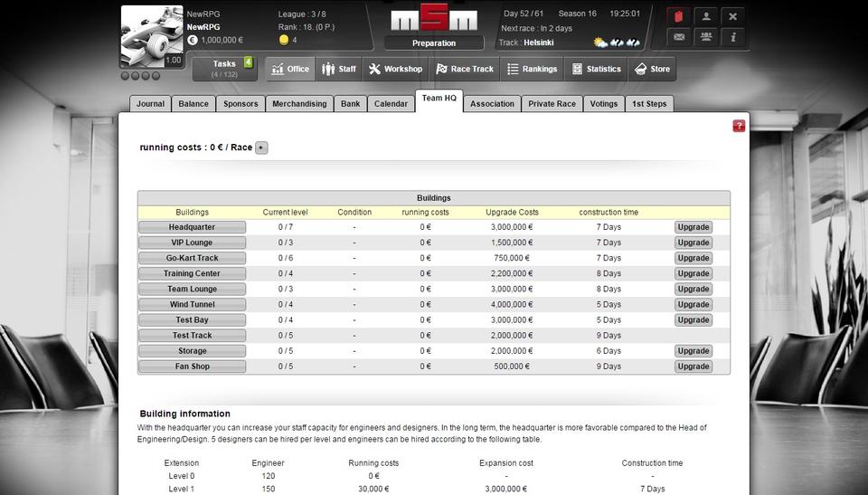
Task: Upgrade the Go-Kart Track
Action: [693, 258]
